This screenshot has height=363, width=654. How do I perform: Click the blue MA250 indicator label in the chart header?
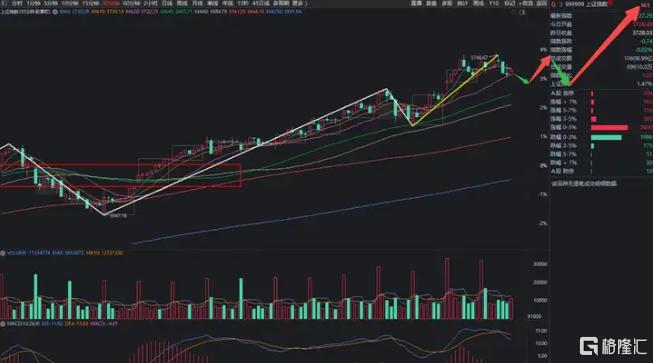click(284, 12)
